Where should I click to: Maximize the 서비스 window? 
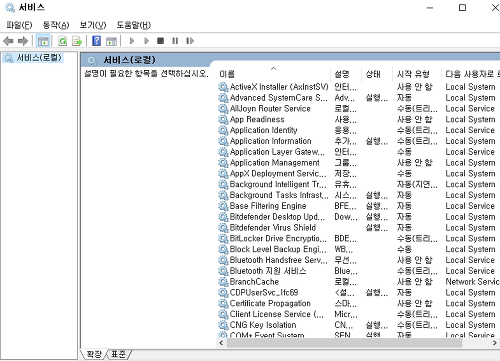click(x=462, y=8)
